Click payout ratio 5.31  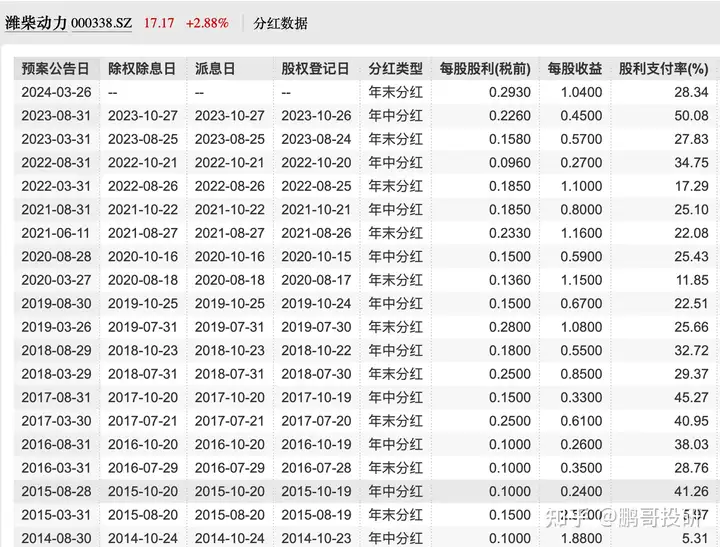(695, 538)
